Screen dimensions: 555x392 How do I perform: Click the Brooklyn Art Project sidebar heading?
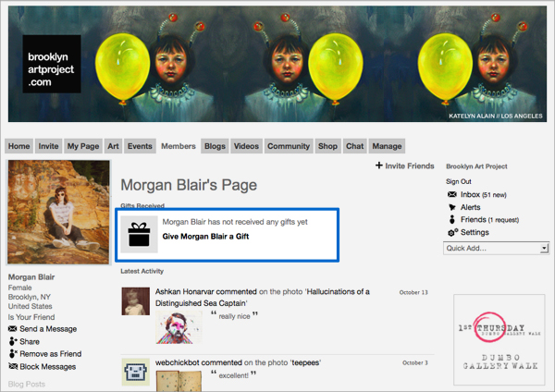click(x=476, y=166)
